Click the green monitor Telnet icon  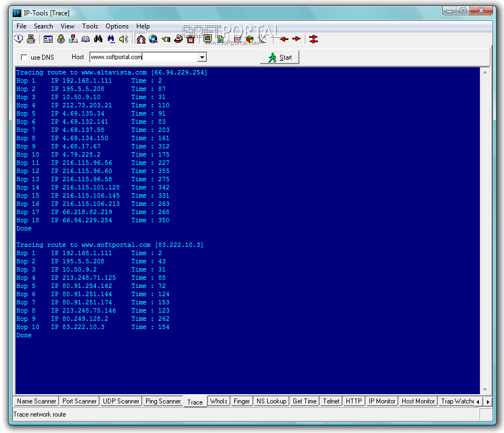[207, 39]
